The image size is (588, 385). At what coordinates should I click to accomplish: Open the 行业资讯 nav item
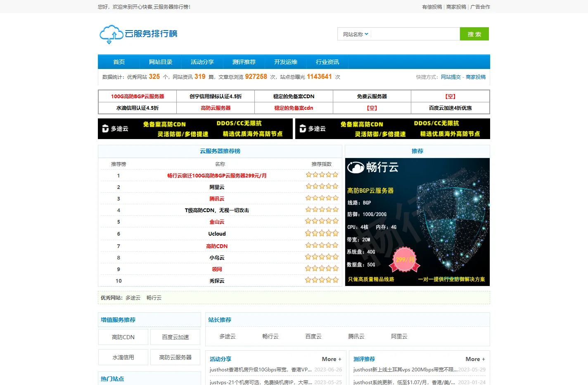tap(327, 62)
